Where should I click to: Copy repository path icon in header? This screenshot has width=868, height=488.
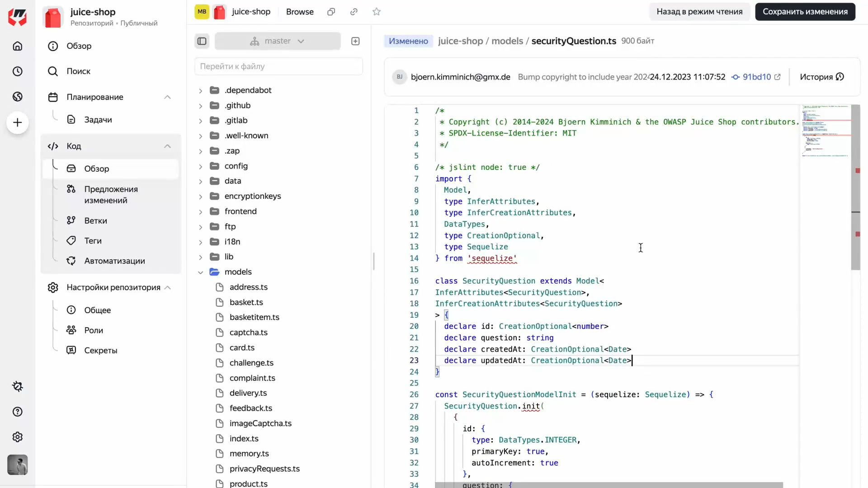pos(331,12)
